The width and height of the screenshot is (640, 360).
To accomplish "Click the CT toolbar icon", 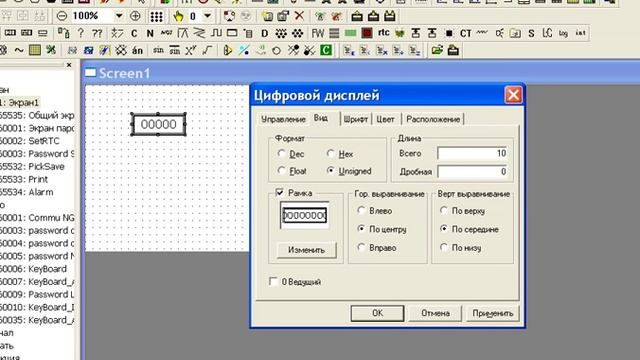I will point(465,33).
